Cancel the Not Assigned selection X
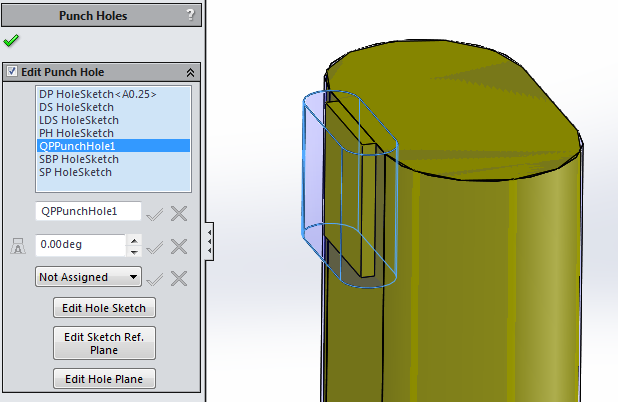This screenshot has width=618, height=402. tap(179, 278)
